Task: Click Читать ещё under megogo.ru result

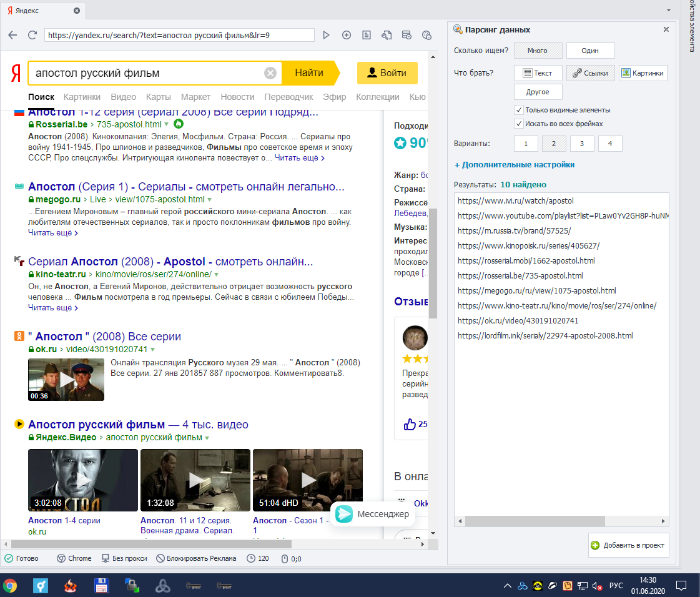Action: point(52,233)
